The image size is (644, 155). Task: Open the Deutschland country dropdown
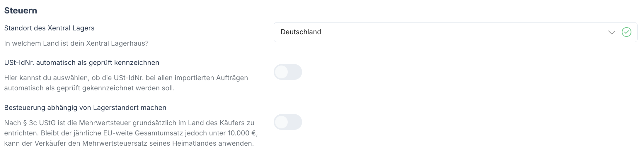[439, 32]
